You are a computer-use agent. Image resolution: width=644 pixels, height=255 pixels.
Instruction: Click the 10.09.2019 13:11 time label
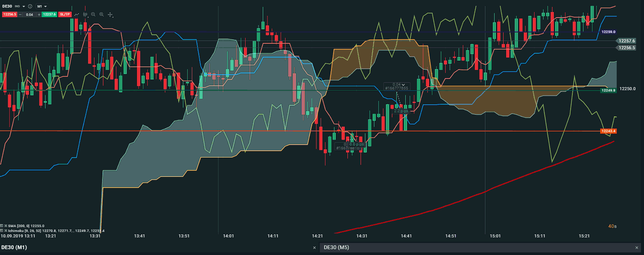coord(18,236)
